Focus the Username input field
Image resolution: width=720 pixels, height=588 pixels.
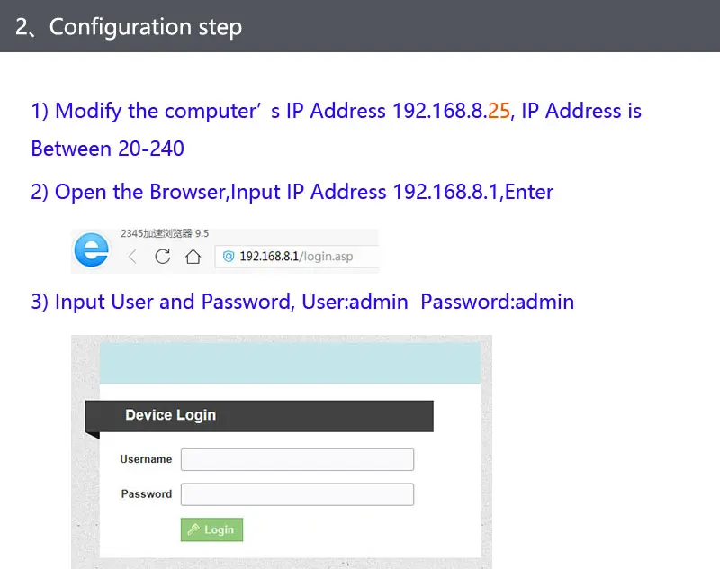click(297, 459)
